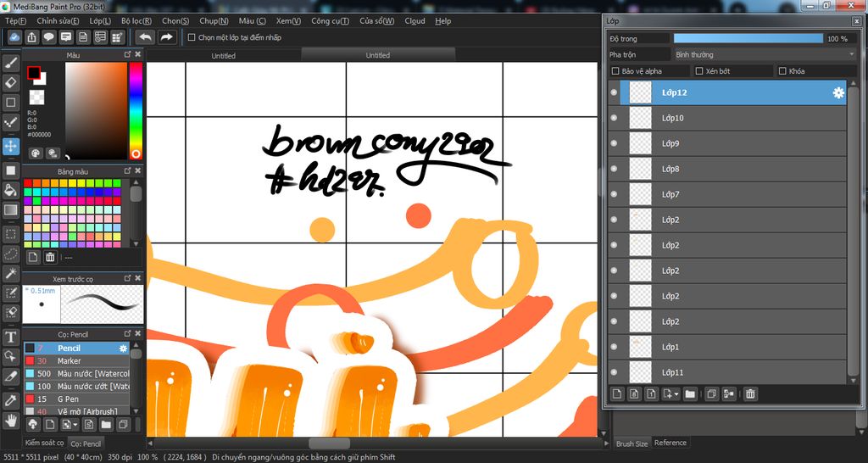Hide layer Lớp11
This screenshot has height=463, width=868.
[x=614, y=373]
